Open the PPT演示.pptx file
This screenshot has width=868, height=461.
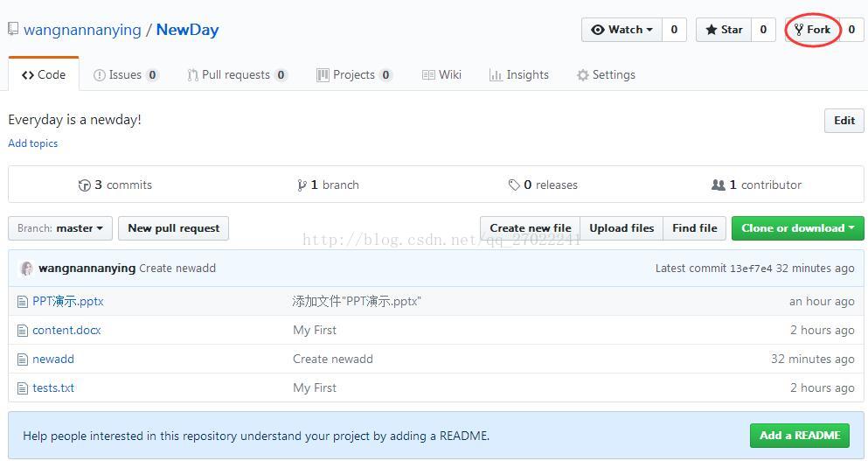68,302
